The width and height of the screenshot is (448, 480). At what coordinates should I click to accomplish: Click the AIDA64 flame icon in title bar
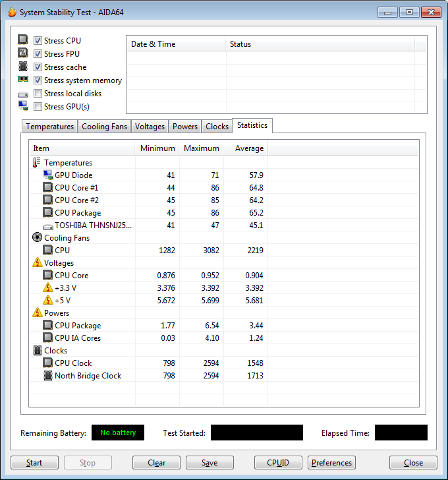[x=11, y=13]
